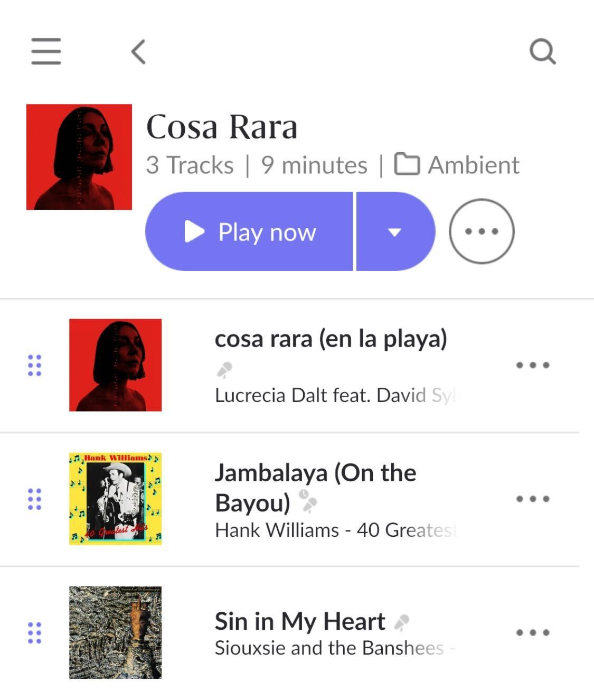Click microphone icon beside Sin in My Heart
The height and width of the screenshot is (700, 594).
[401, 623]
